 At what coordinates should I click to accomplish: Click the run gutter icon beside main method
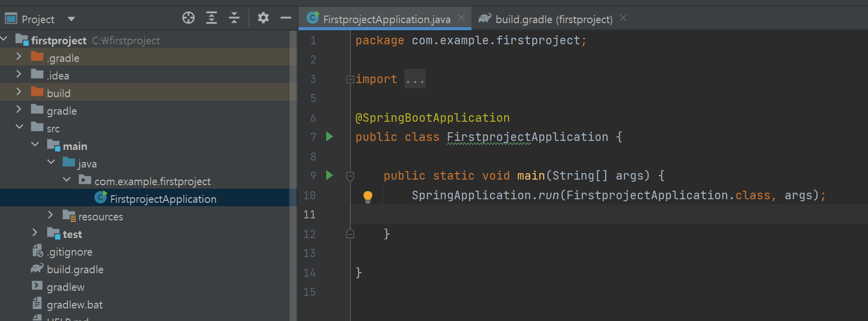pyautogui.click(x=330, y=175)
